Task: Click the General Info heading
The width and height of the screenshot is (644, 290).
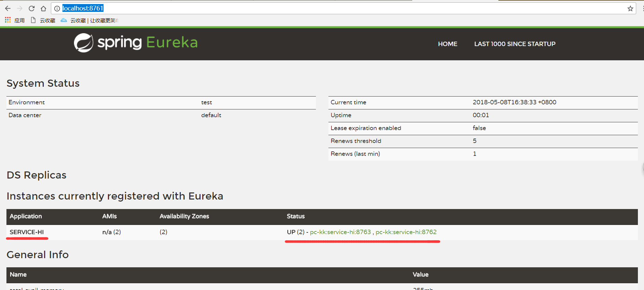Action: [38, 255]
